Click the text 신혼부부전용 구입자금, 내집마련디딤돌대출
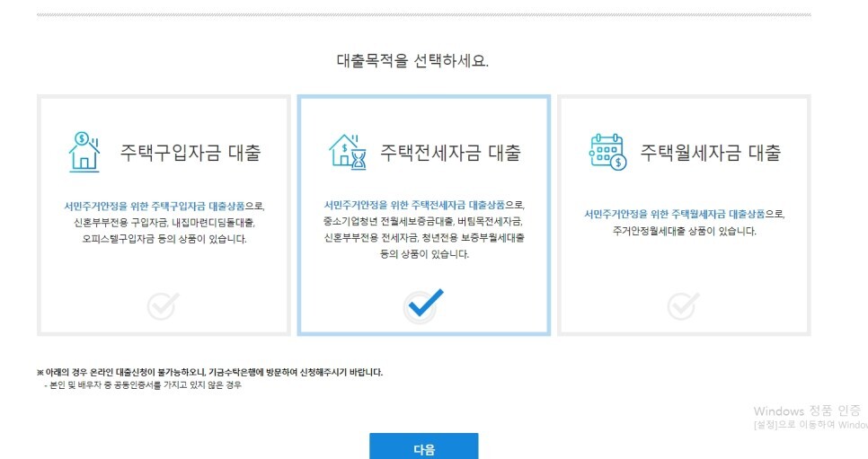 coord(164,223)
